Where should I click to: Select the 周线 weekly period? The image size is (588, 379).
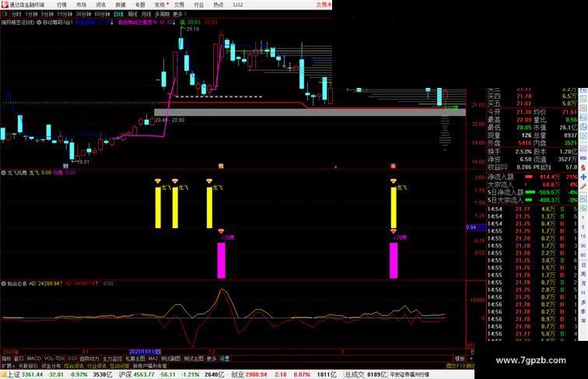(x=133, y=14)
